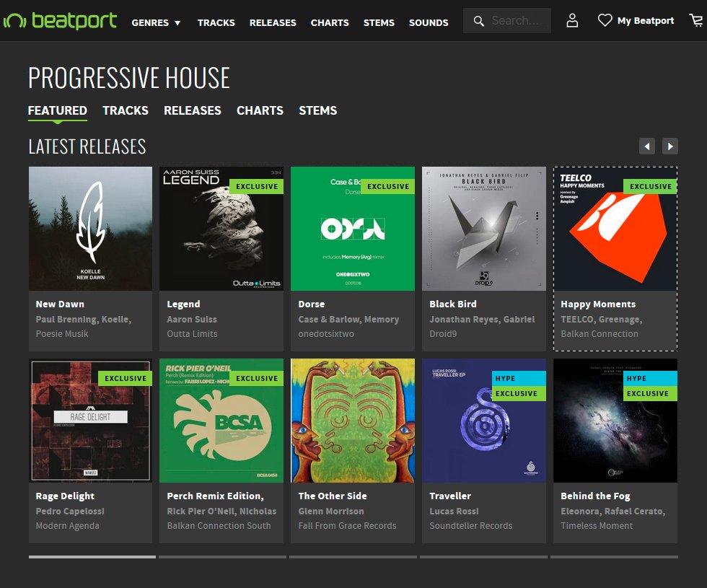Open artists Paul Brenning, Koelle
Screen dimensions: 707x588
click(84, 319)
